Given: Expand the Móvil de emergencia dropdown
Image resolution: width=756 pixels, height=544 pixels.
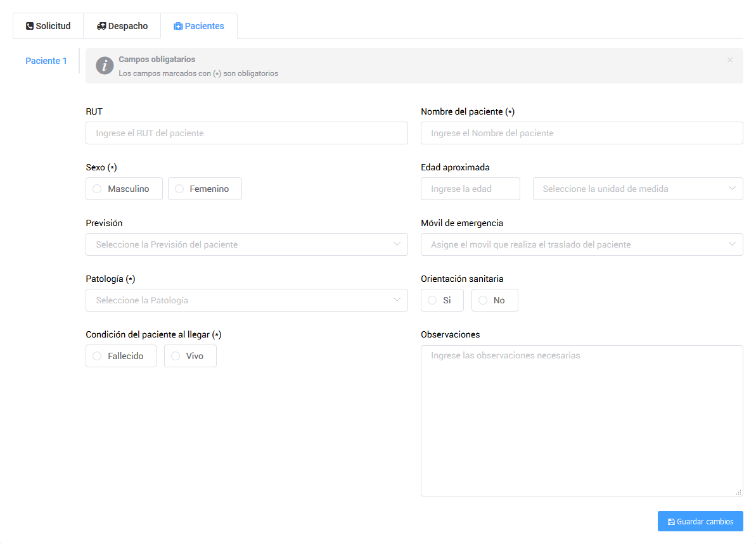Looking at the screenshot, I should [581, 244].
